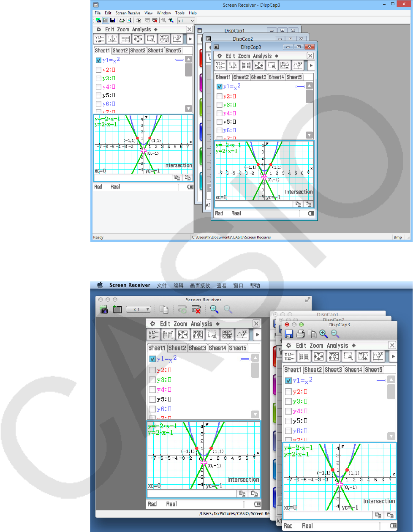Check y6 box in Mac Screen Receiver panel

pyautogui.click(x=152, y=409)
